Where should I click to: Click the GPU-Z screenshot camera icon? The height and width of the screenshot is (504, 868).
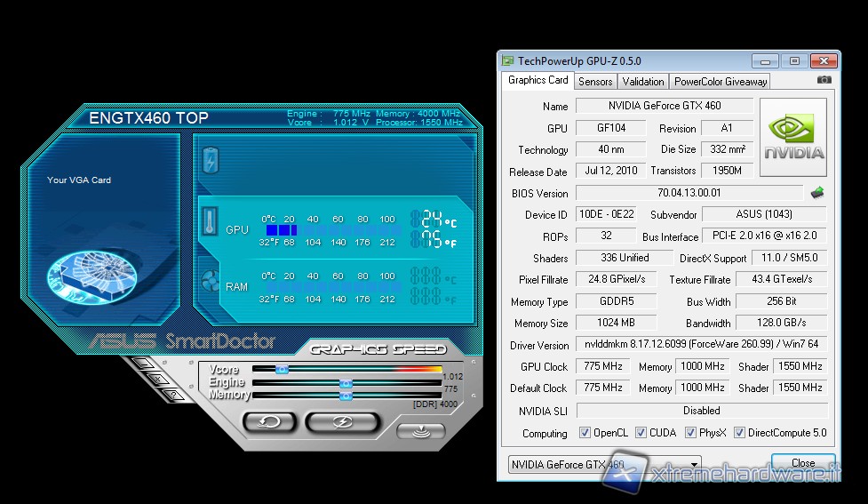click(824, 80)
